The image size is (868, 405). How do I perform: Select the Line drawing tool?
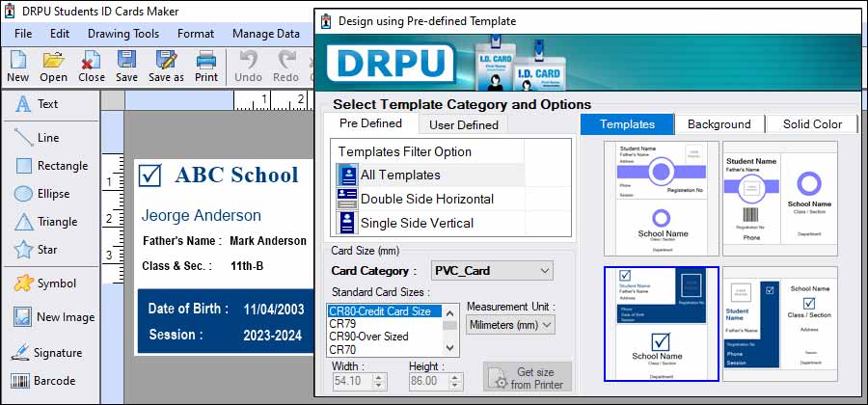pos(37,137)
